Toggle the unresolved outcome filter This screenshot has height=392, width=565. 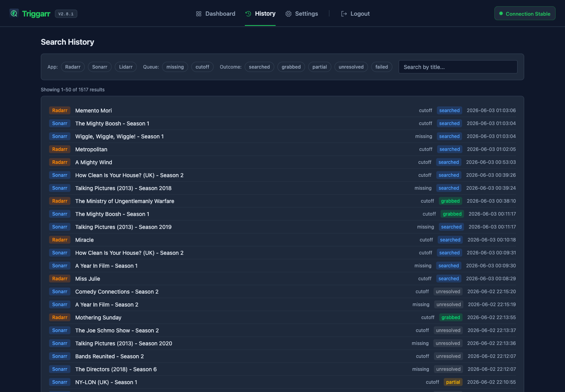click(351, 67)
